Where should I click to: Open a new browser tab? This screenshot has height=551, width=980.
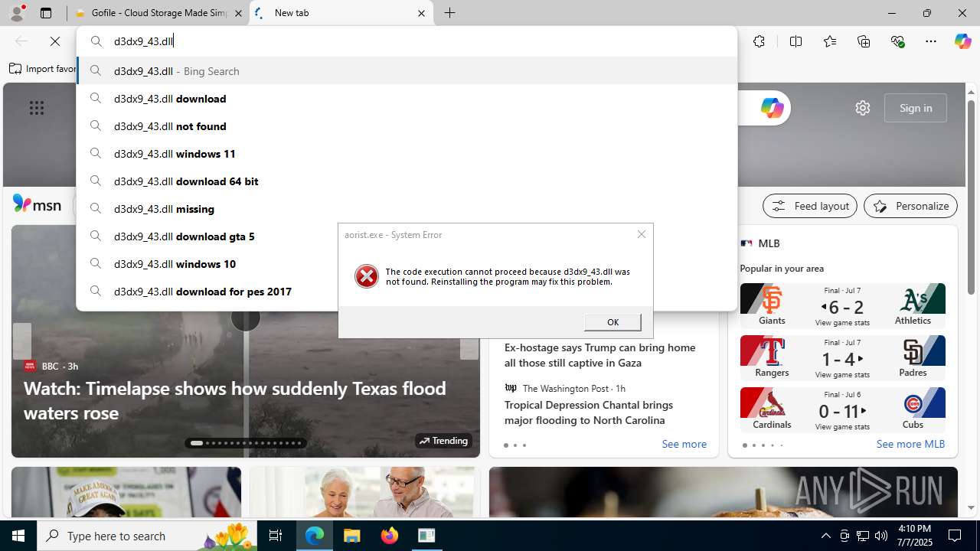[x=449, y=13]
